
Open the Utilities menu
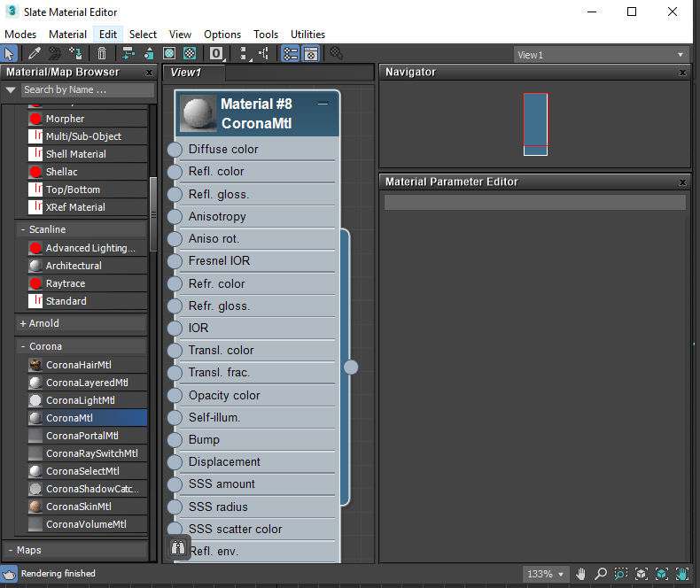coord(307,35)
